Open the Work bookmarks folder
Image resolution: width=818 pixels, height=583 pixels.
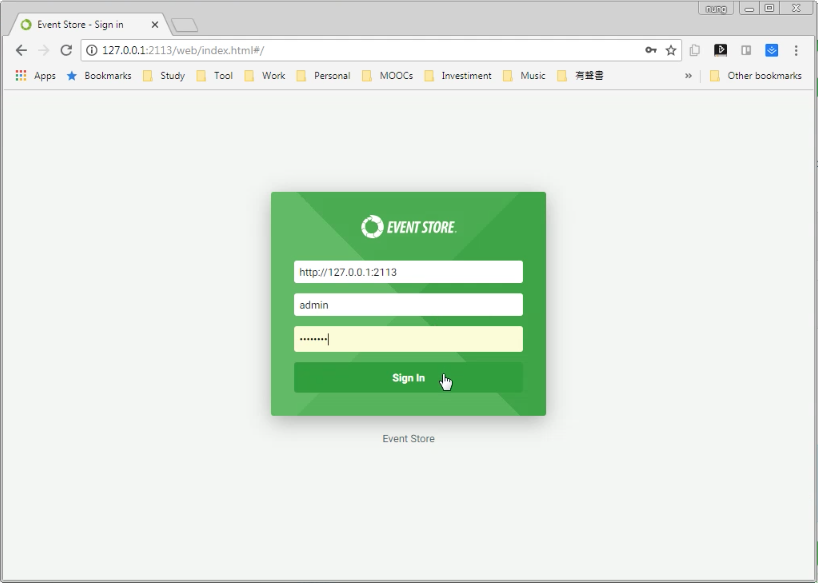coord(265,76)
